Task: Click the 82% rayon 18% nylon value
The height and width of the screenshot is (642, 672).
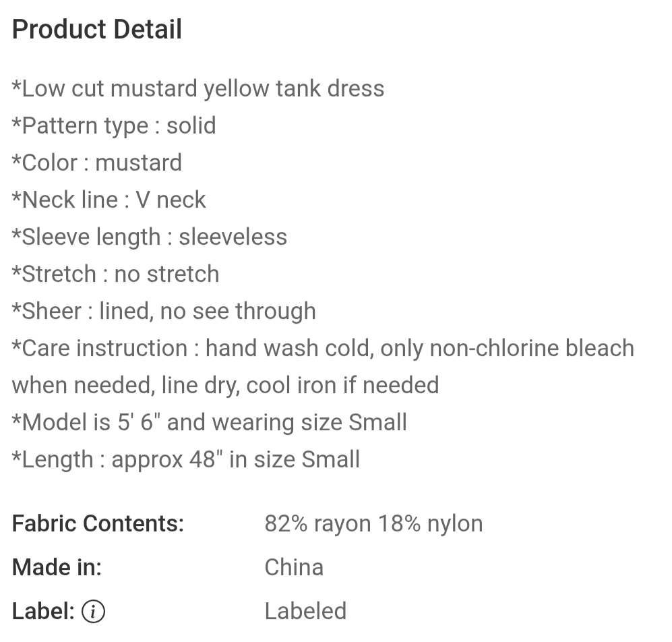Action: [x=373, y=524]
